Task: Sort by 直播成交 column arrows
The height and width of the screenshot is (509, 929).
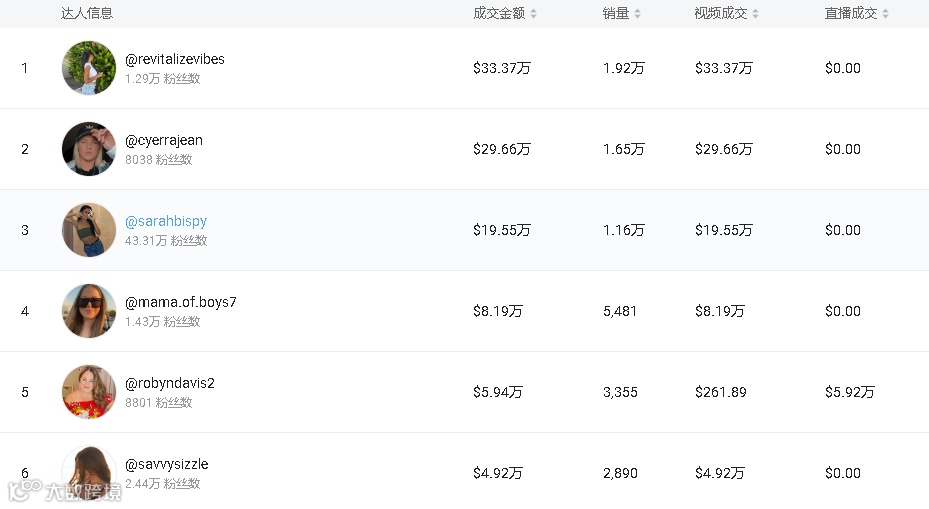Action: [x=886, y=14]
